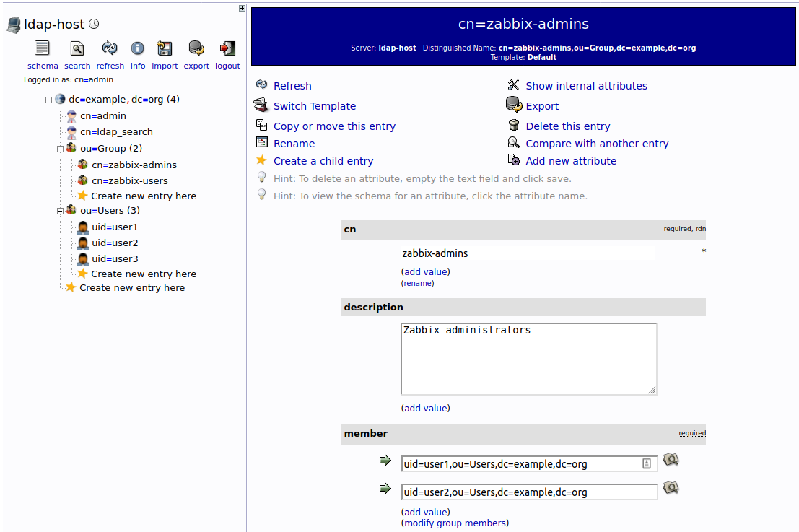
Task: Click the browse icon next to the user2 member field
Action: click(x=671, y=488)
